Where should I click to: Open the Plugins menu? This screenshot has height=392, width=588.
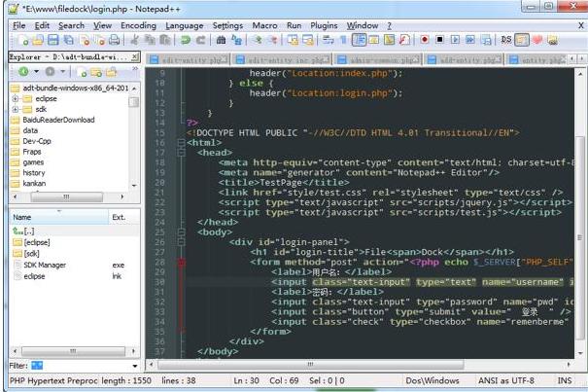coord(324,24)
